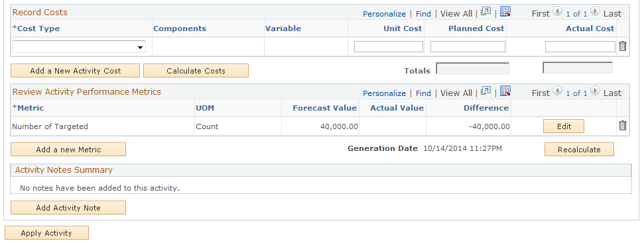Delete the Record Costs row with trash icon

623,46
